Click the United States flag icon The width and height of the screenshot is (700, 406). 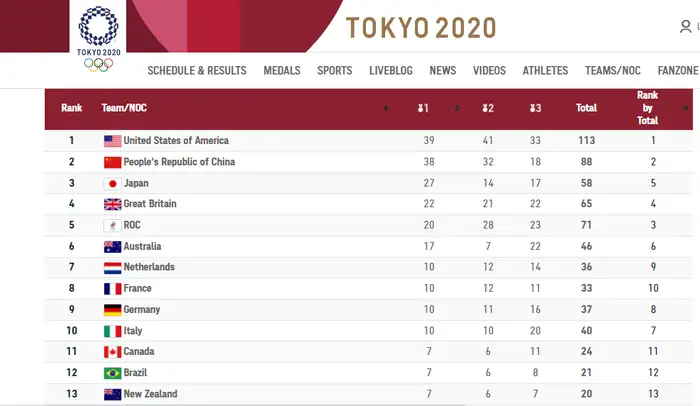pos(112,141)
